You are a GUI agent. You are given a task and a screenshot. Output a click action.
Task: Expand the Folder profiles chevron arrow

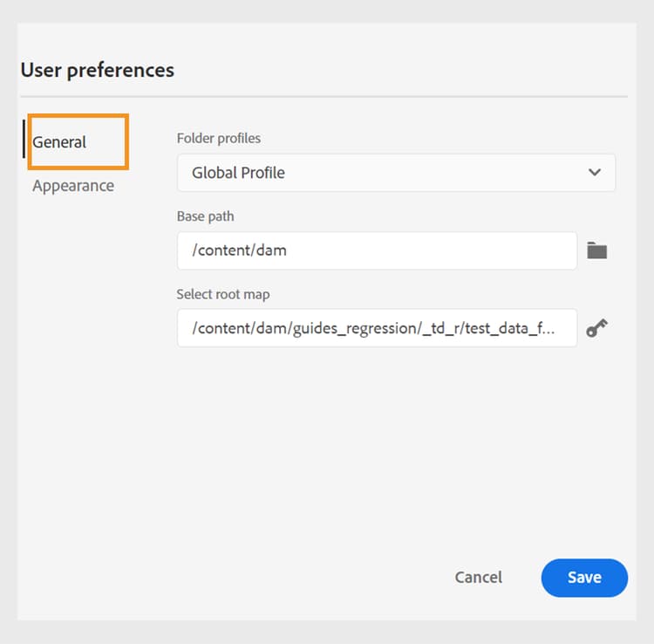(595, 172)
